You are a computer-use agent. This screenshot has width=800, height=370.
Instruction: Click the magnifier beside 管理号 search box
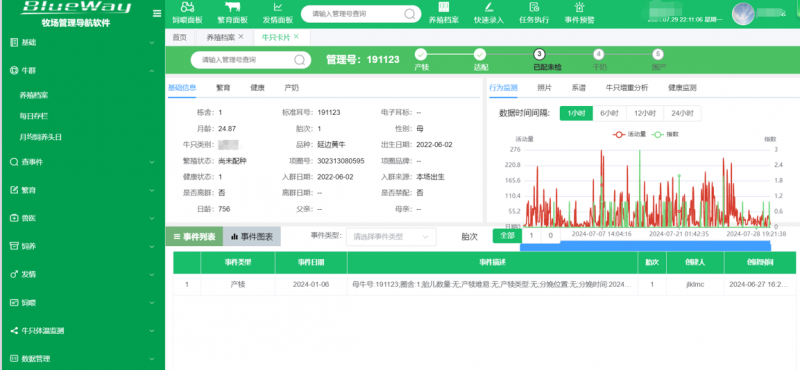[x=299, y=60]
